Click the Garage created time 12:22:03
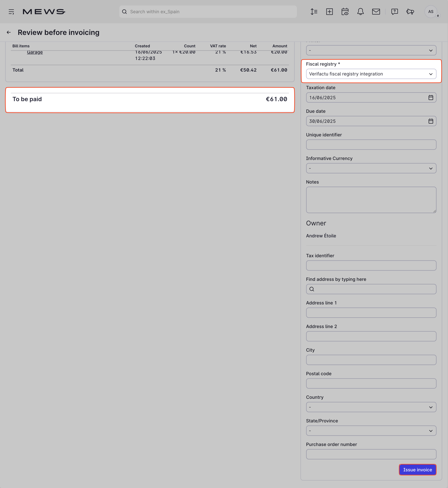The width and height of the screenshot is (448, 488). 145,58
